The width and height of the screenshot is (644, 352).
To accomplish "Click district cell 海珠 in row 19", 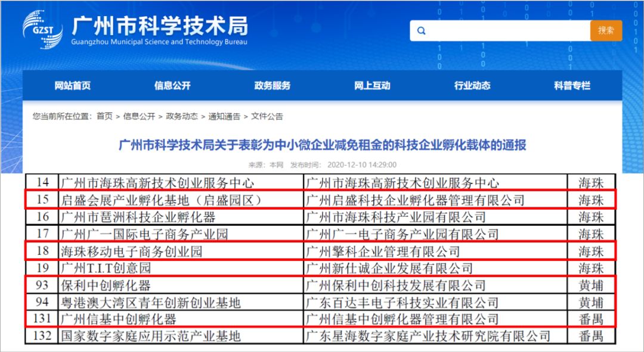I will pyautogui.click(x=592, y=268).
